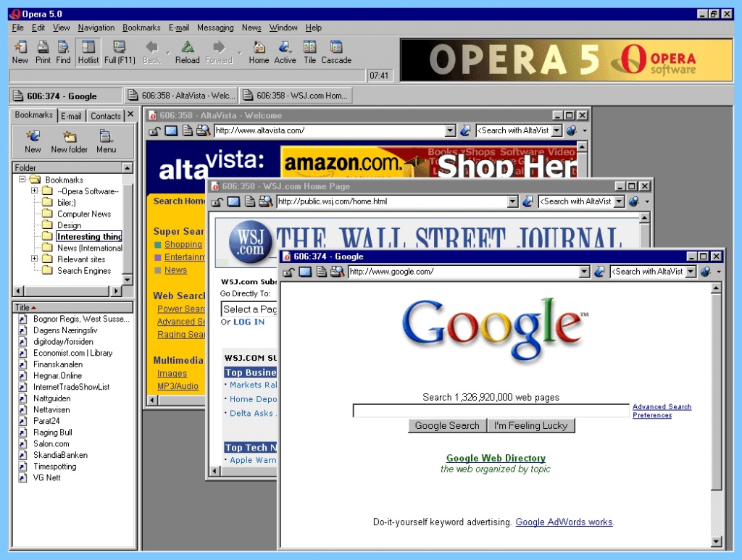Switch to the Contacts hotlist tab
Screen dimensions: 742x560
[106, 116]
